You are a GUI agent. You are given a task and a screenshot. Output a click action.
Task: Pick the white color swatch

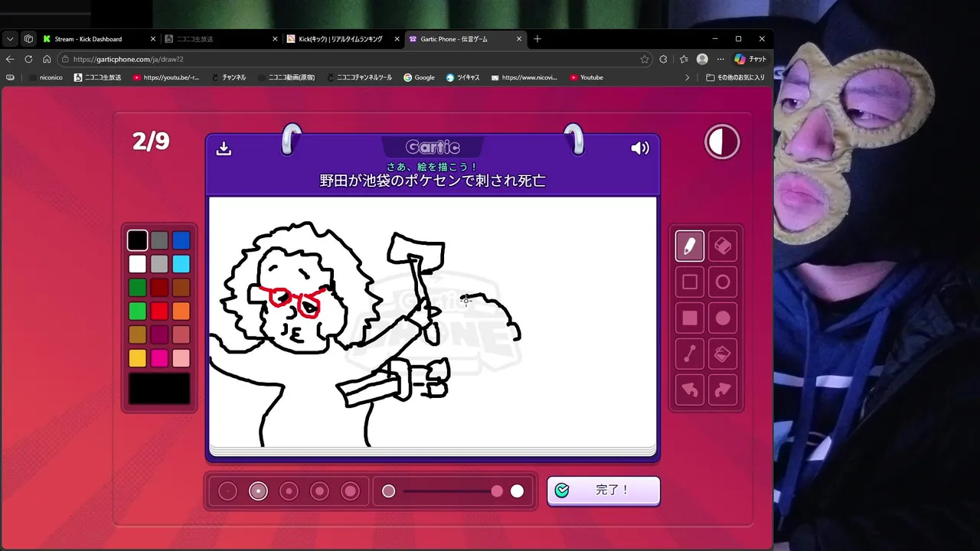tap(137, 264)
